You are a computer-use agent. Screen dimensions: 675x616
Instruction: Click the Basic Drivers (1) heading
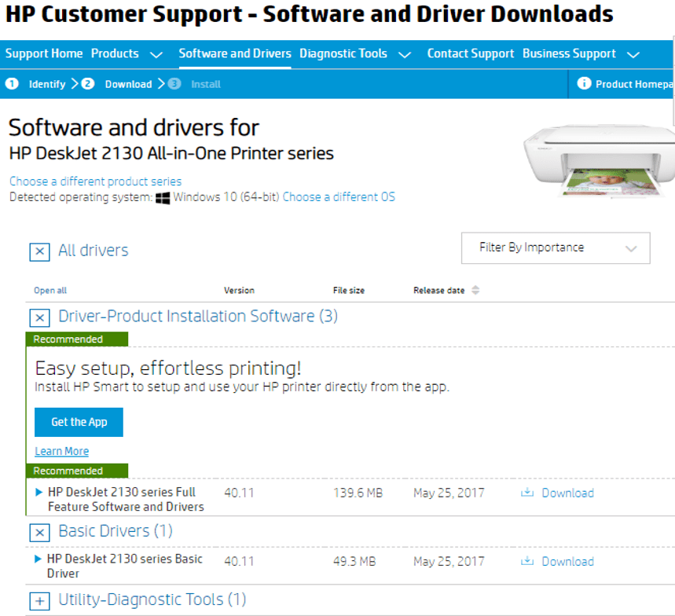(x=116, y=531)
